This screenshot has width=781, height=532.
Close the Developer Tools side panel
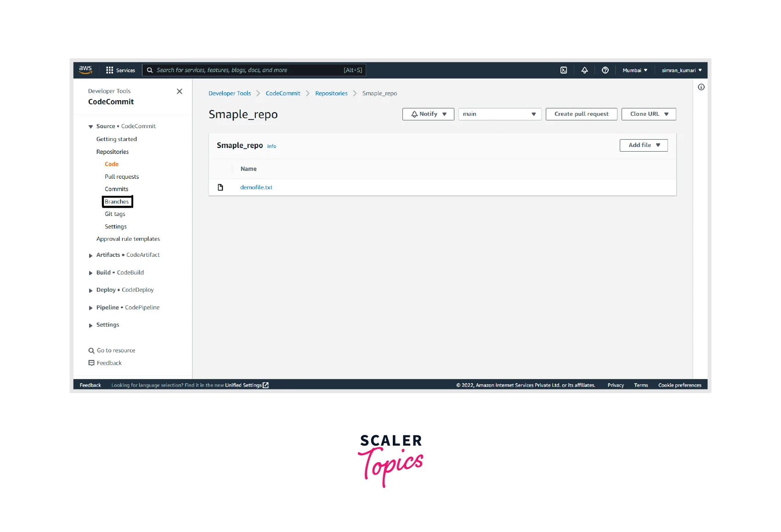[180, 91]
